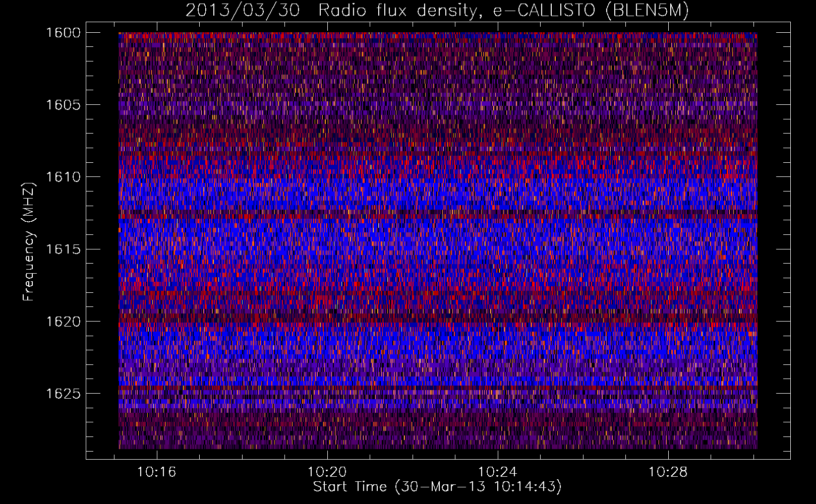Click inside the spectrogram plot area
Image resolution: width=816 pixels, height=504 pixels.
point(438,240)
